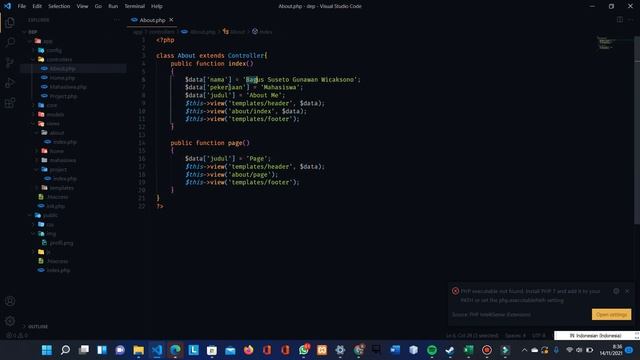Open the Explorer view in the activity bar
The height and width of the screenshot is (360, 640).
(10, 22)
